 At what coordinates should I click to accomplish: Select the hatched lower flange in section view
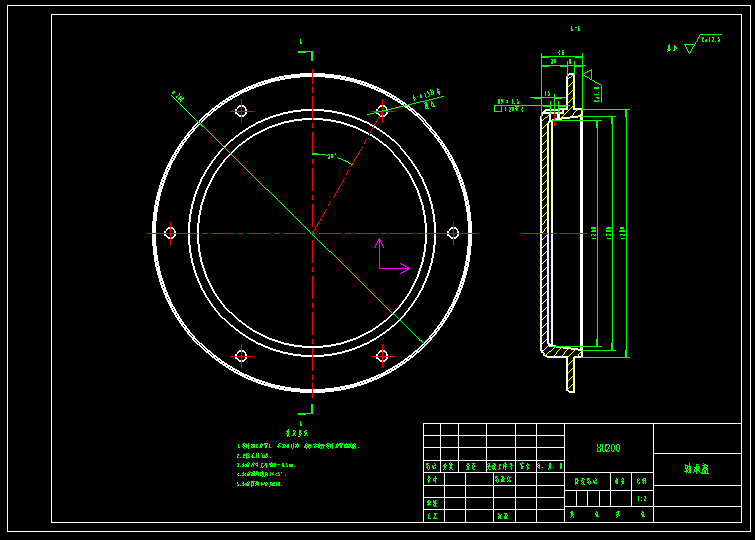[x=571, y=374]
